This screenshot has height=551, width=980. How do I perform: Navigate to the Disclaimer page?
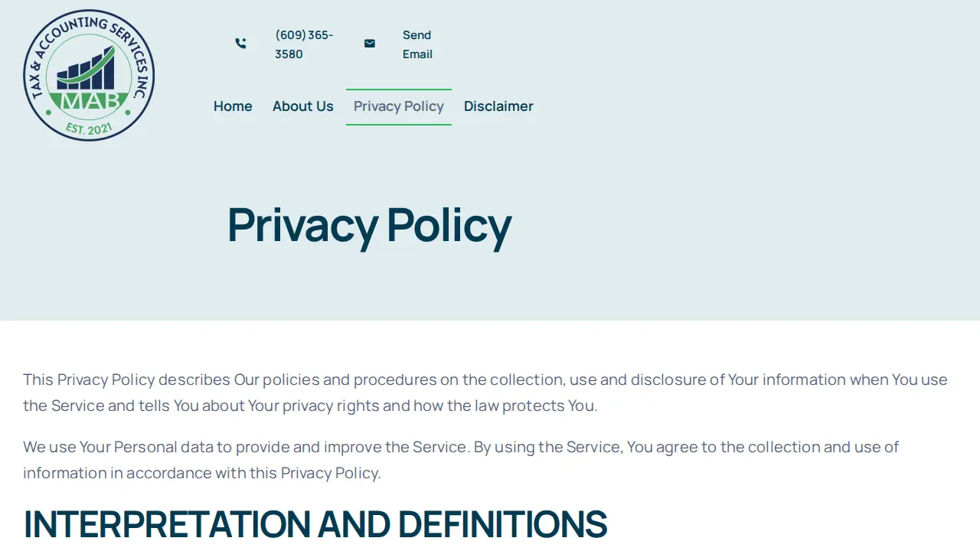(498, 106)
